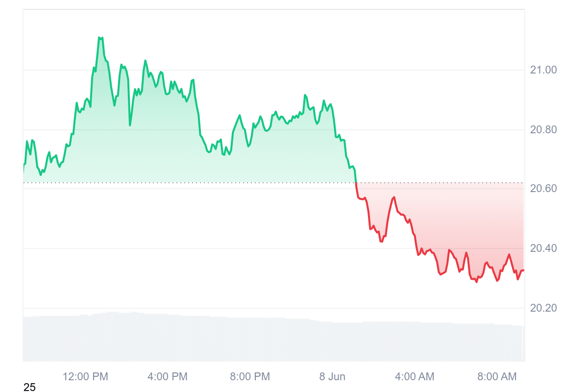The height and width of the screenshot is (392, 588).
Task: Click the 20.80 price axis label
Action: pyautogui.click(x=543, y=130)
